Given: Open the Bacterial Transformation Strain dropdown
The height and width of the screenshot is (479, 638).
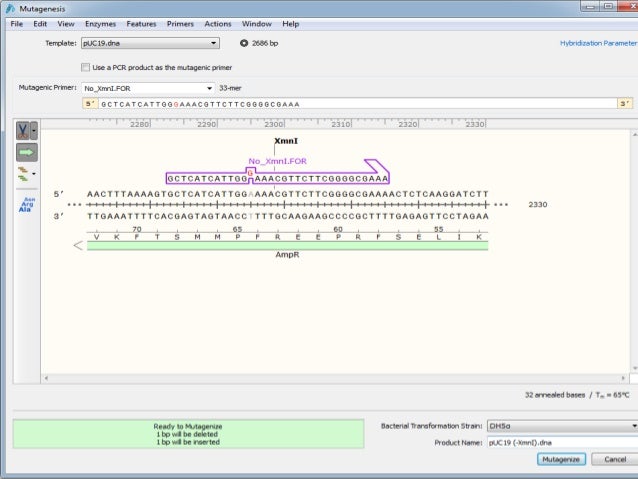Looking at the screenshot, I should [562, 426].
